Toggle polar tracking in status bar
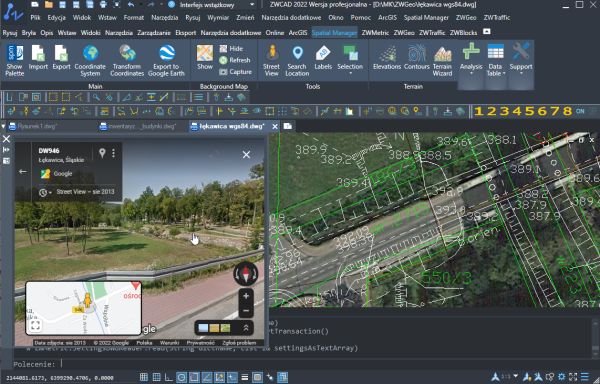Screen dimensions: 600x384 point(181,377)
